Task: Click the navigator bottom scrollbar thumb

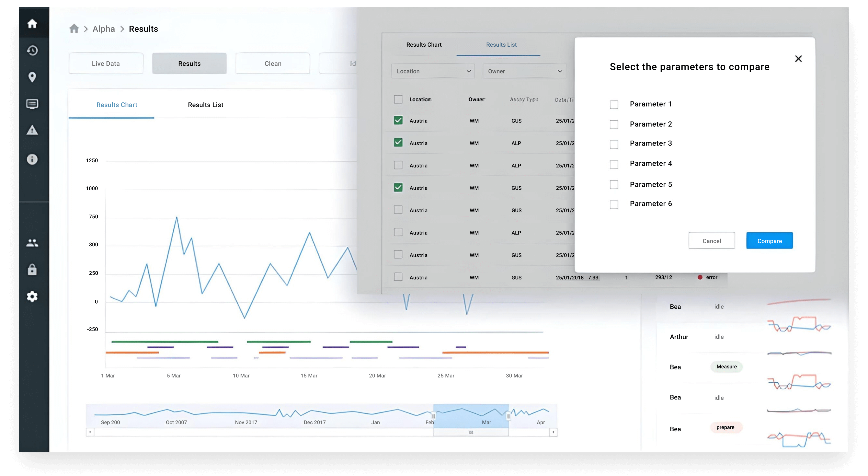Action: [471, 432]
